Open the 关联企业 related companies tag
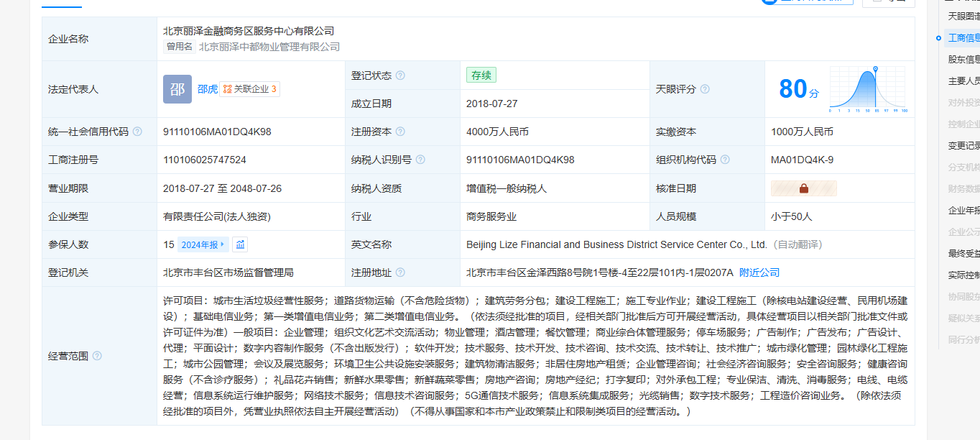 [249, 89]
